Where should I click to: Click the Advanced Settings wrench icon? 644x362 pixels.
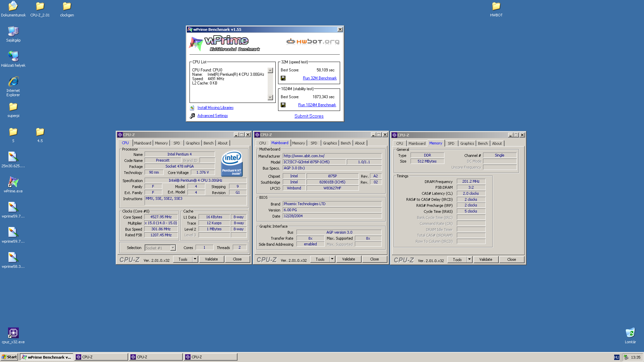point(192,116)
